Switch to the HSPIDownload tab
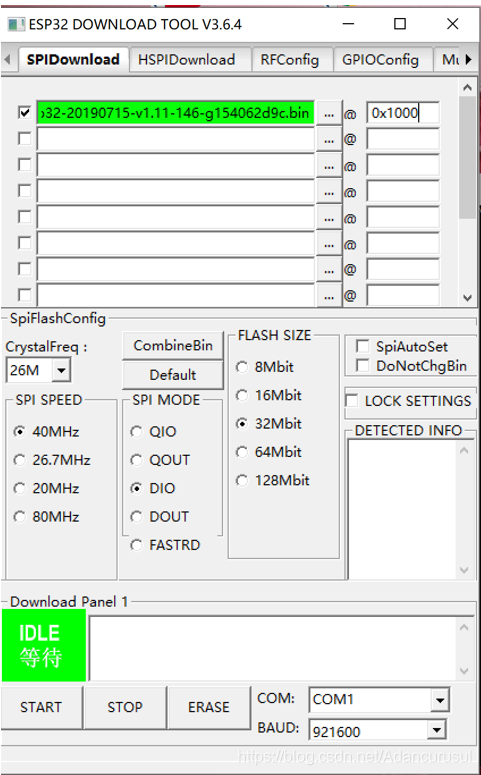Image resolution: width=481 pixels, height=775 pixels. pyautogui.click(x=186, y=60)
